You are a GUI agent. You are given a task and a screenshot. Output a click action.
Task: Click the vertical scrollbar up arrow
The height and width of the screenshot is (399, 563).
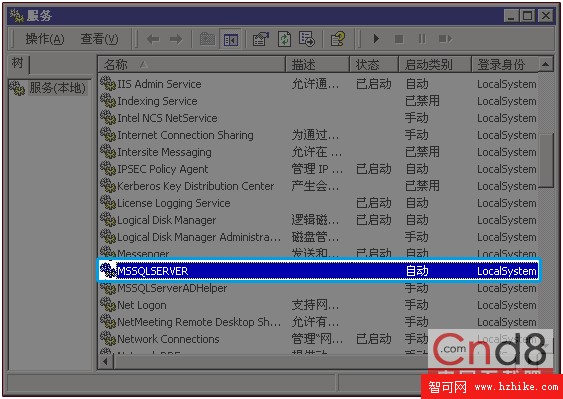click(x=546, y=65)
